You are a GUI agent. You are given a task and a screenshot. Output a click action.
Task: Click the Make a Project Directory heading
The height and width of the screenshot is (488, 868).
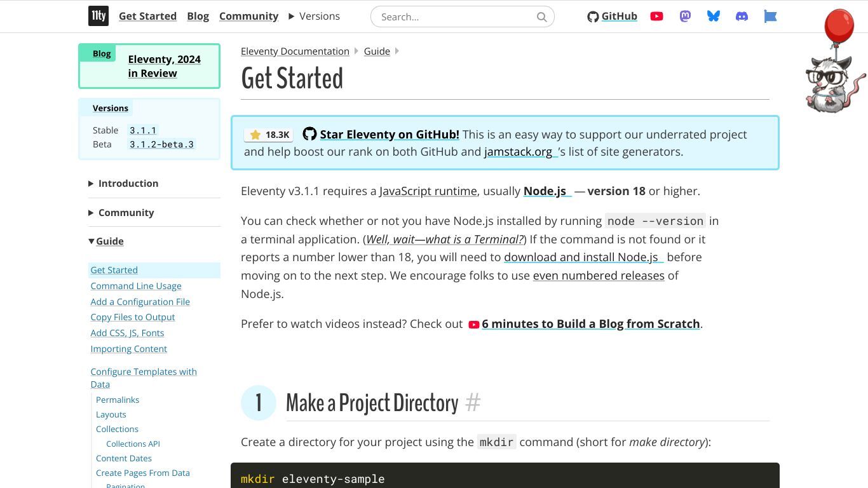pos(372,403)
